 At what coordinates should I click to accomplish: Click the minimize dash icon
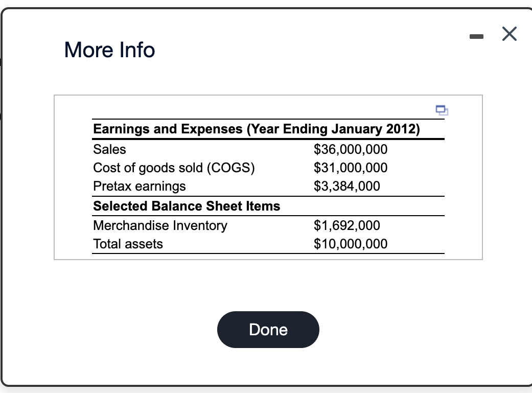476,35
